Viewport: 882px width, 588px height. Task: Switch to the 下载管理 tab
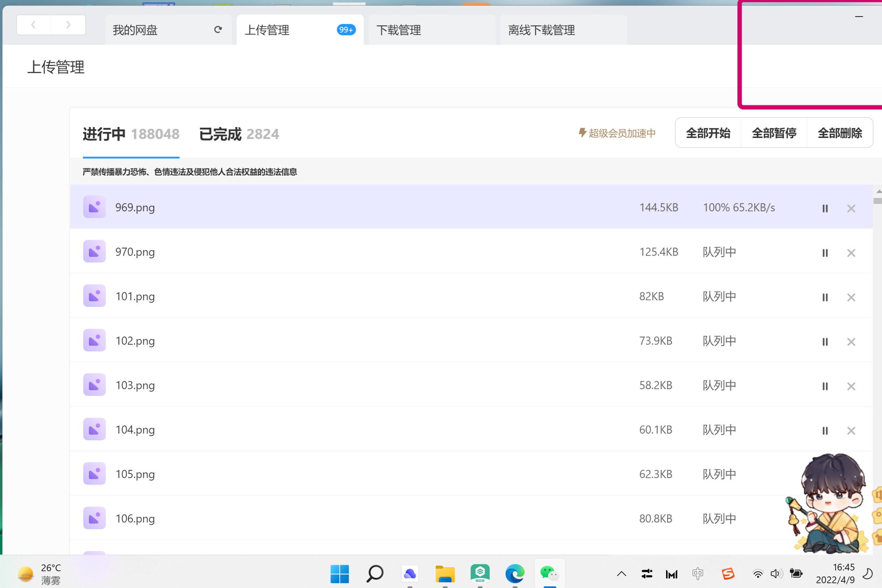(x=399, y=30)
